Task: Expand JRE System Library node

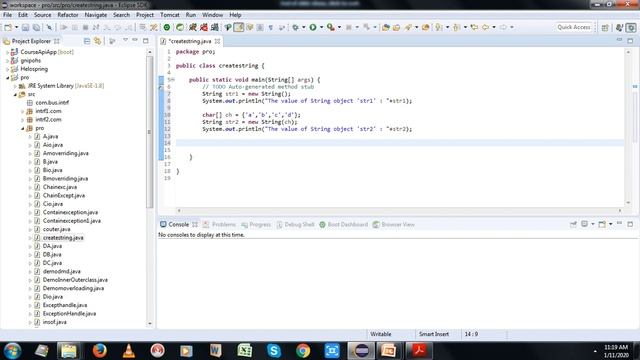Action: 15,86
